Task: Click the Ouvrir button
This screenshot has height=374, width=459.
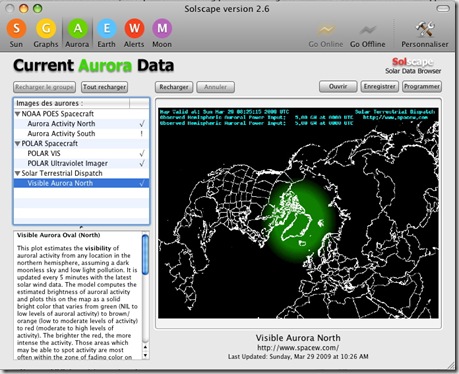Action: [338, 87]
